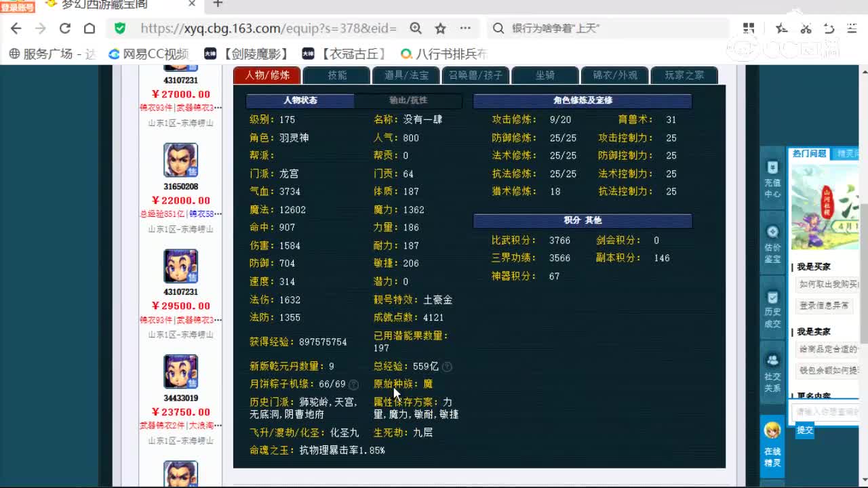Open the 估价鉴宝 sidebar icon
This screenshot has width=868, height=488.
point(772,243)
